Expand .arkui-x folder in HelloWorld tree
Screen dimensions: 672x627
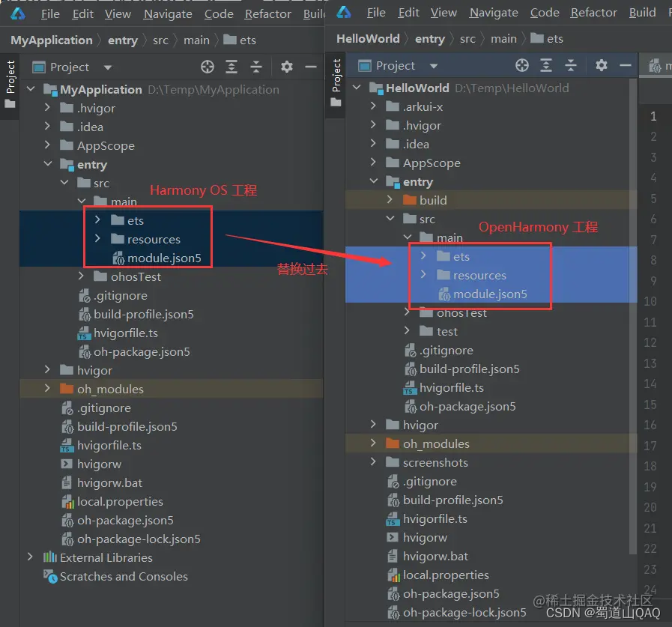coord(373,106)
